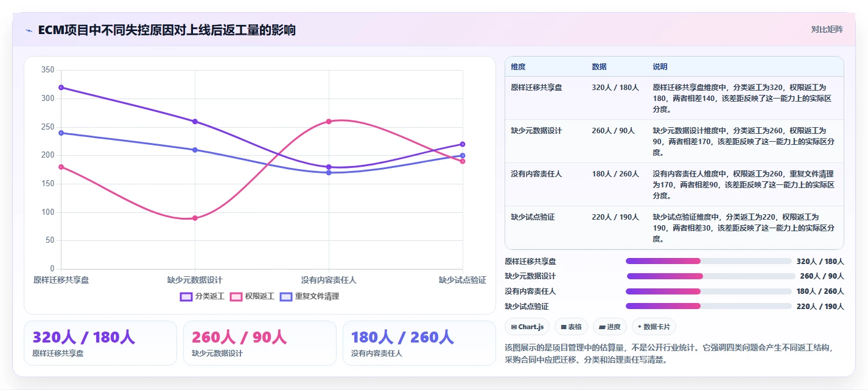Image resolution: width=868 pixels, height=390 pixels.
Task: Click the 维度 column header
Action: pos(519,66)
